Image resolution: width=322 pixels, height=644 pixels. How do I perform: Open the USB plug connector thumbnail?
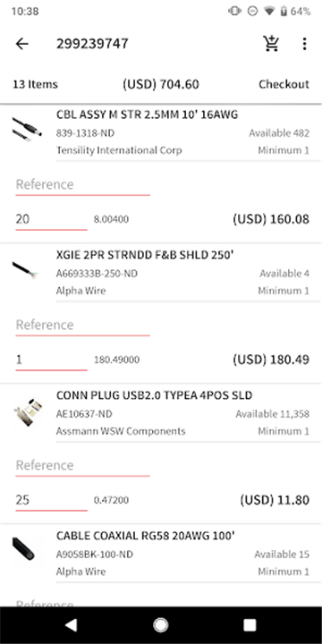[27, 411]
